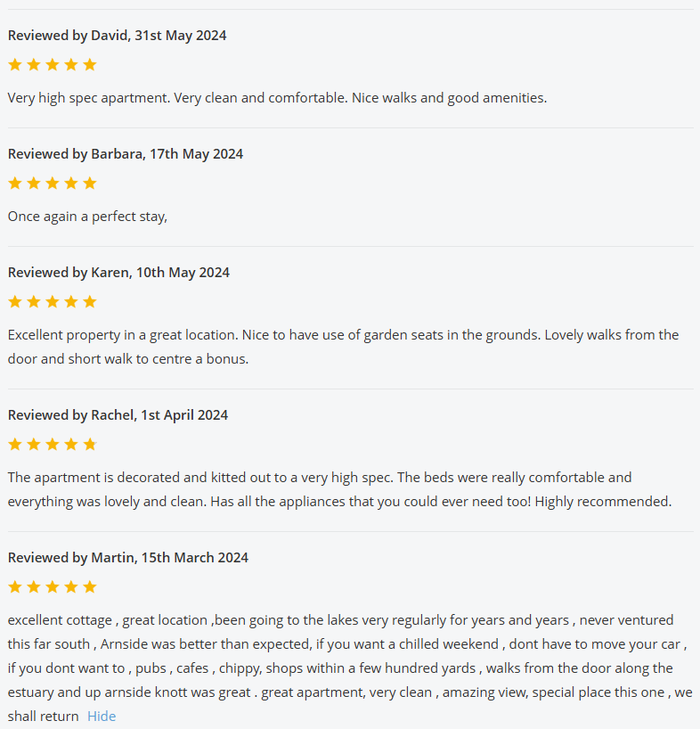Click the first star in Rachel's rating
The width and height of the screenshot is (700, 729).
pos(15,445)
